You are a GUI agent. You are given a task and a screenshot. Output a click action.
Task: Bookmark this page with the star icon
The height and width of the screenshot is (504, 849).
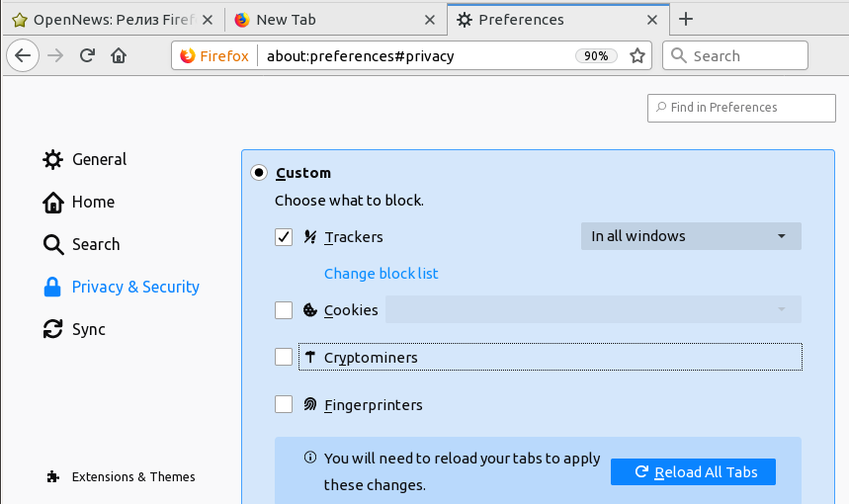(637, 56)
